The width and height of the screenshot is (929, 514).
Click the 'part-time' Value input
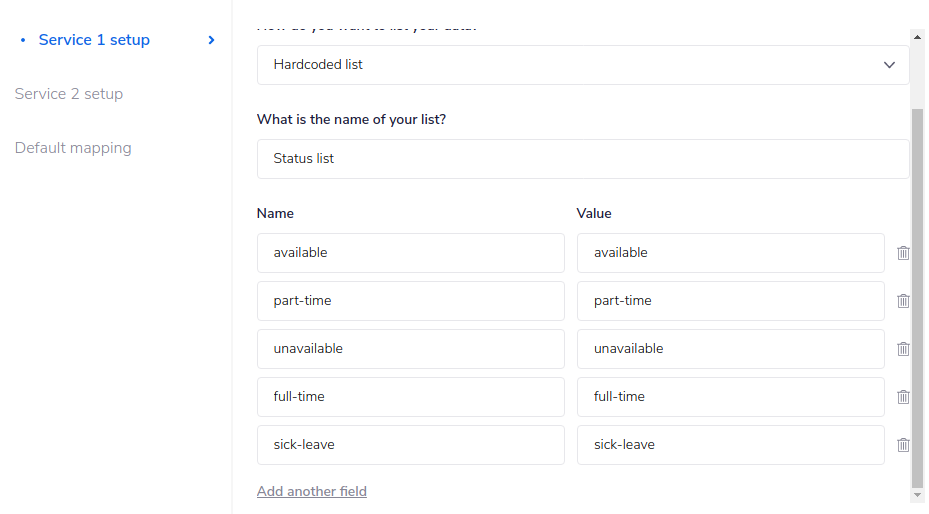pyautogui.click(x=730, y=301)
